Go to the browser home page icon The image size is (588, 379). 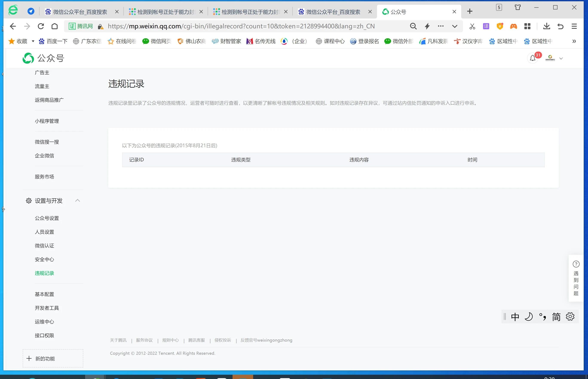click(55, 26)
